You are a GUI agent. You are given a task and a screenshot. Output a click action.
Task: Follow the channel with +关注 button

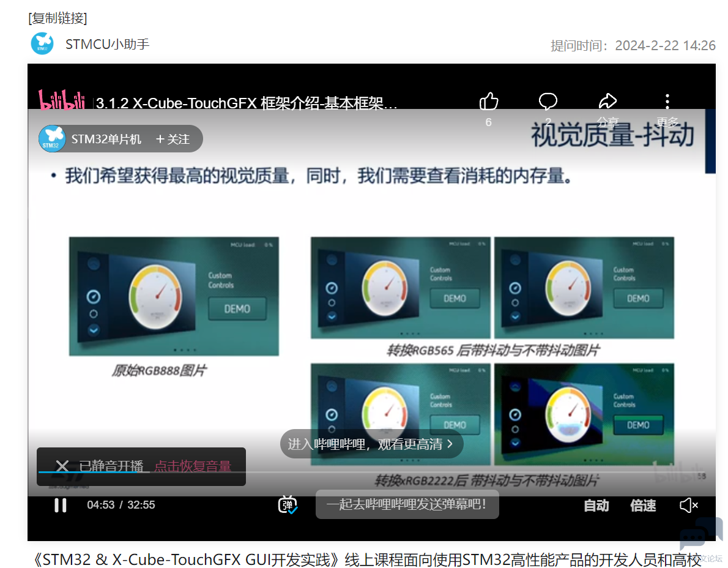(173, 139)
